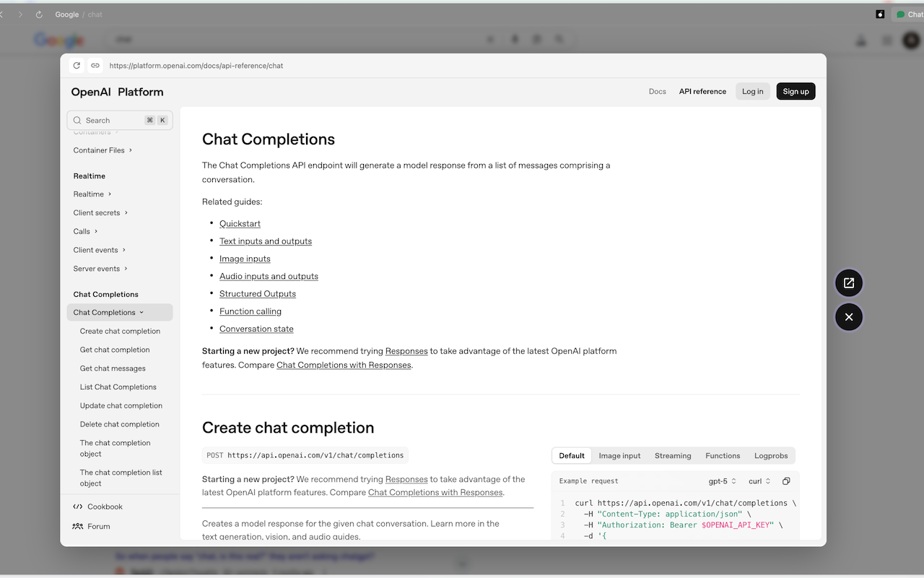Click POST endpoint URL text

coord(315,455)
